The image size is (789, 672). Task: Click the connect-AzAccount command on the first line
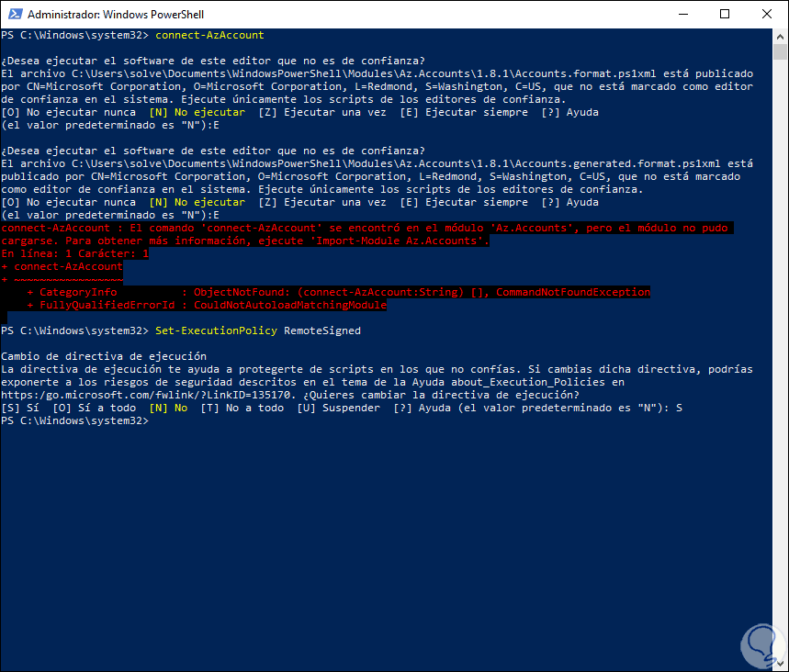click(209, 35)
